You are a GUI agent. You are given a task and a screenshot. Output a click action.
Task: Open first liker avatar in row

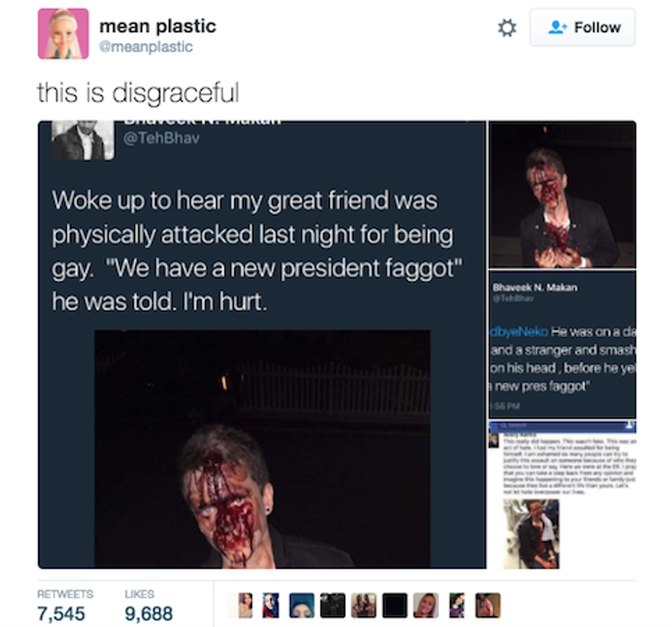(240, 605)
